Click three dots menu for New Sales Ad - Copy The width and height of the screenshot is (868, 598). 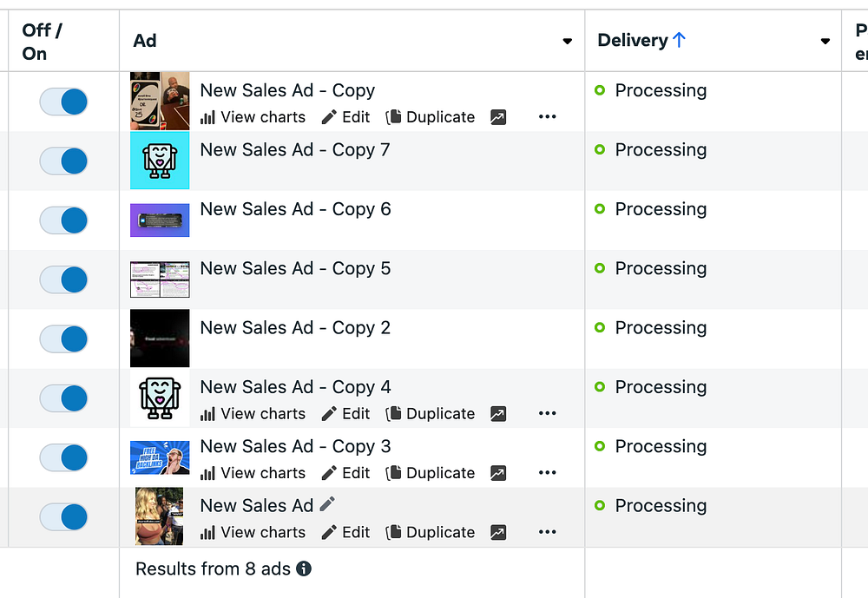[547, 117]
